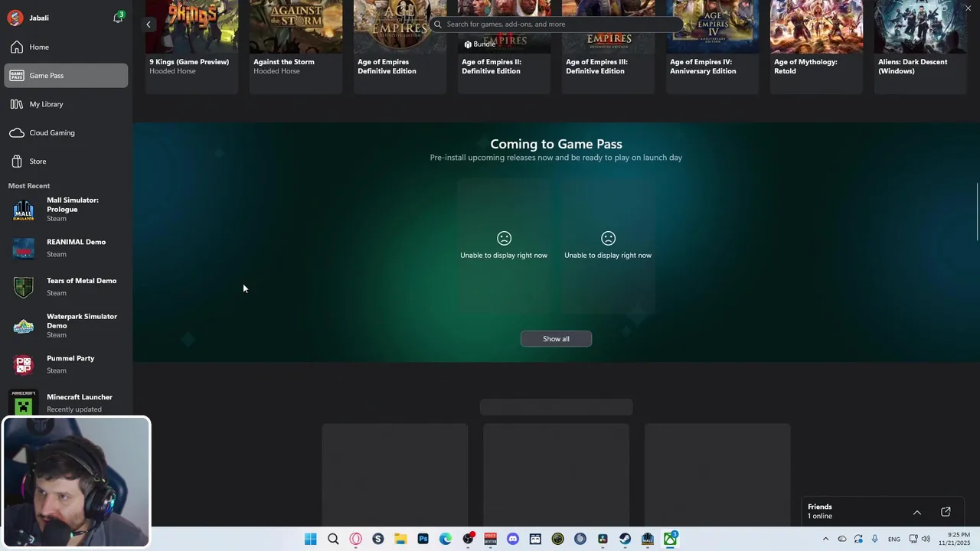
Task: Launch Waterpark Simulator Demo
Action: (x=66, y=325)
